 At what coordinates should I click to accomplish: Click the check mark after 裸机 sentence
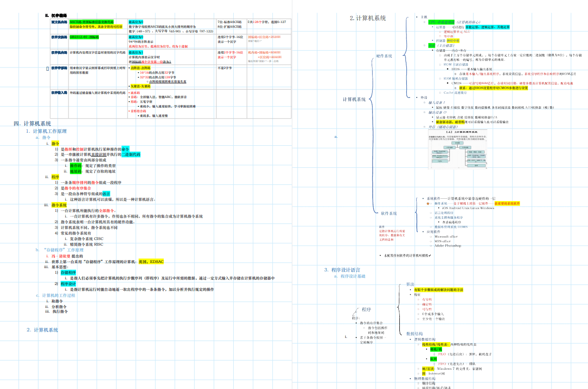coord(429,255)
